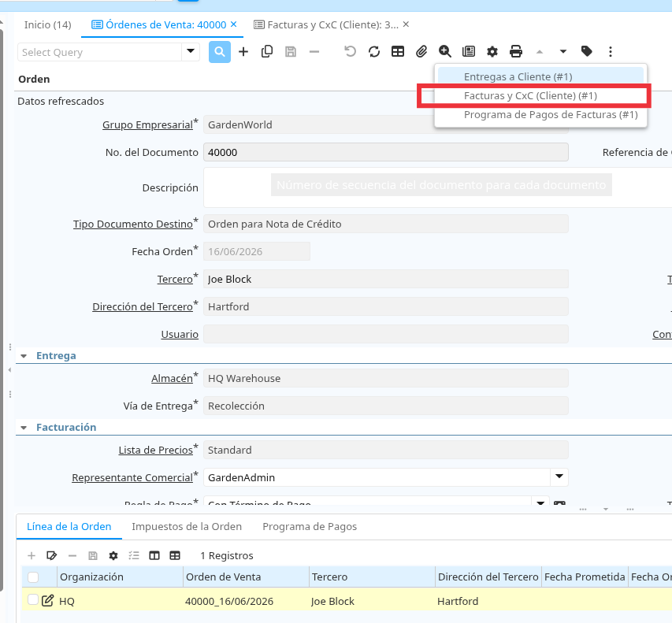Close the Órdenes de Venta tab
This screenshot has height=623, width=672.
[233, 24]
